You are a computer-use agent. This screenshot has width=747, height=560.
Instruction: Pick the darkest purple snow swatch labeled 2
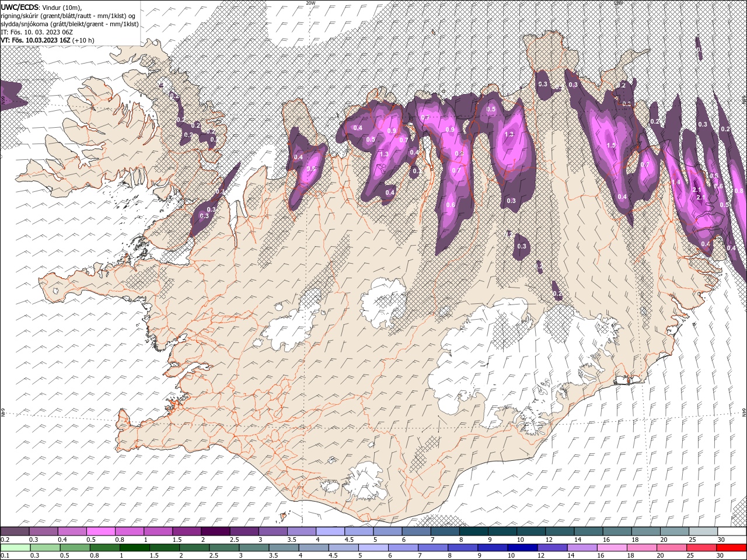215,531
